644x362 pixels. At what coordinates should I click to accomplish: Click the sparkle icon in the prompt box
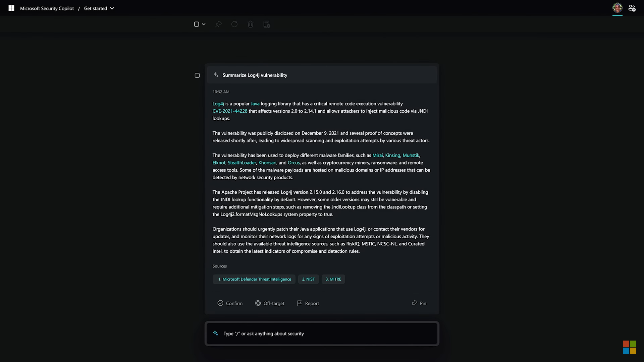pyautogui.click(x=216, y=333)
